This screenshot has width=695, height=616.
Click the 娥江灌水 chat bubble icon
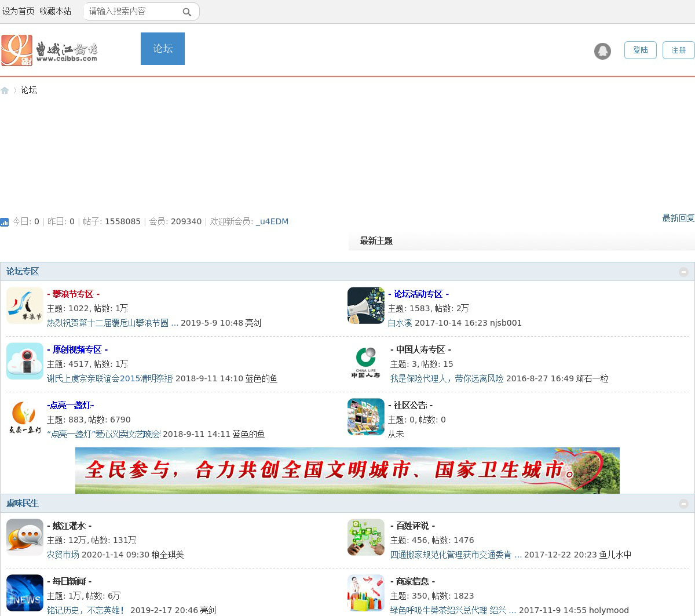(24, 537)
